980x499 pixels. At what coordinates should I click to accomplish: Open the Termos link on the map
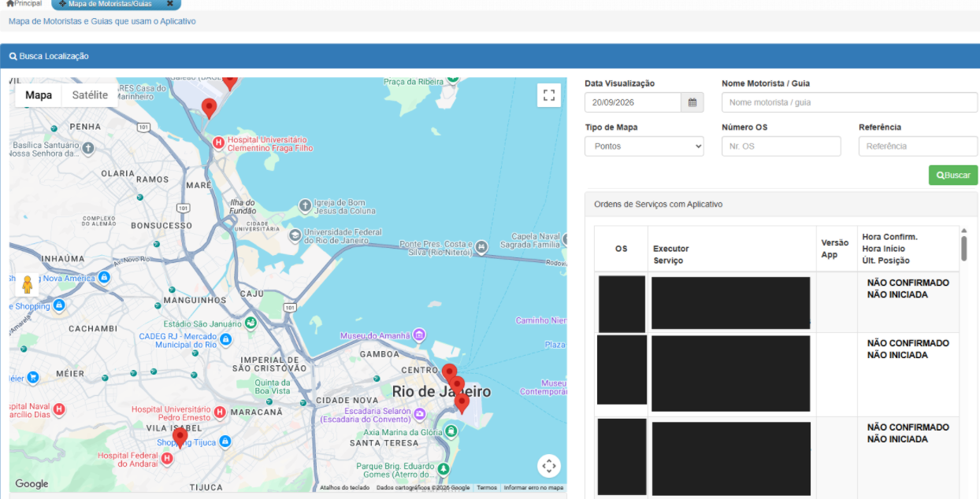coord(487,488)
